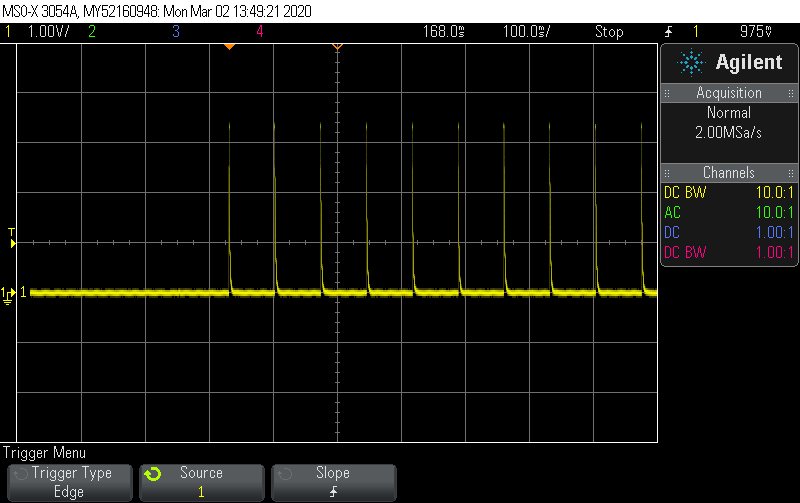Open the Trigger Type softkey

pos(70,482)
